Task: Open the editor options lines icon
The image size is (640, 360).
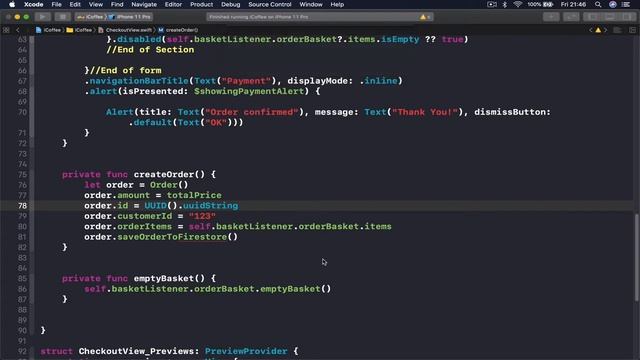Action: click(x=618, y=30)
